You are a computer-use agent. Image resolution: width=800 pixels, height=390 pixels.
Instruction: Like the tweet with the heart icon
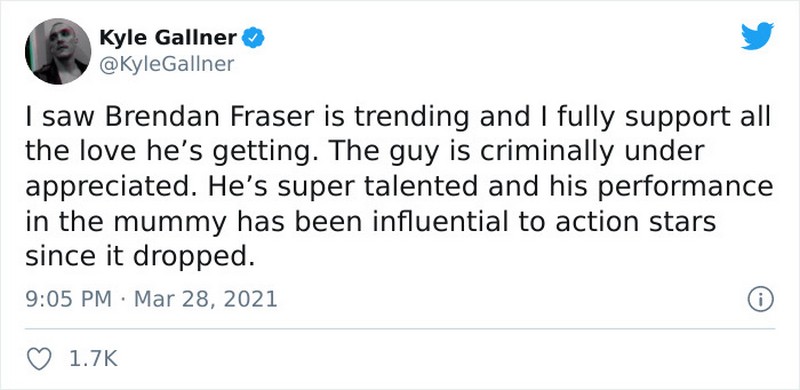[x=39, y=359]
